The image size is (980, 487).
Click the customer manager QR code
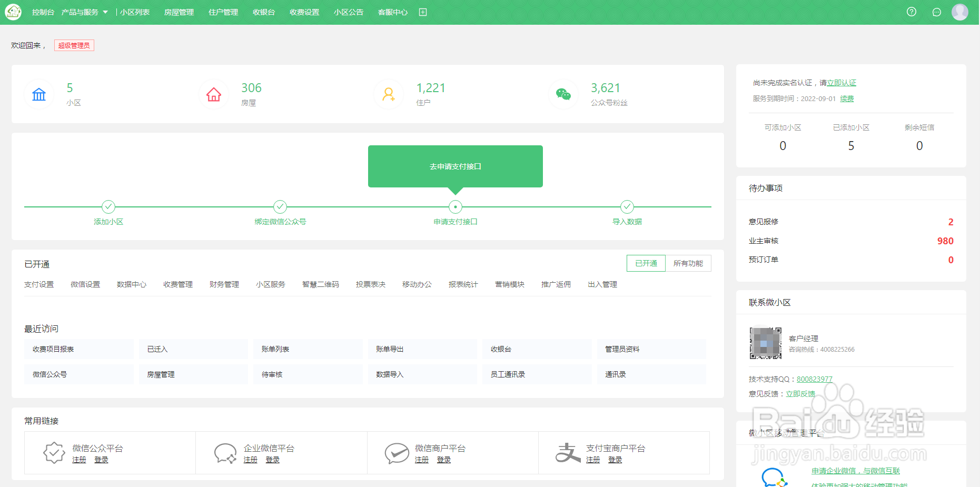coord(766,343)
